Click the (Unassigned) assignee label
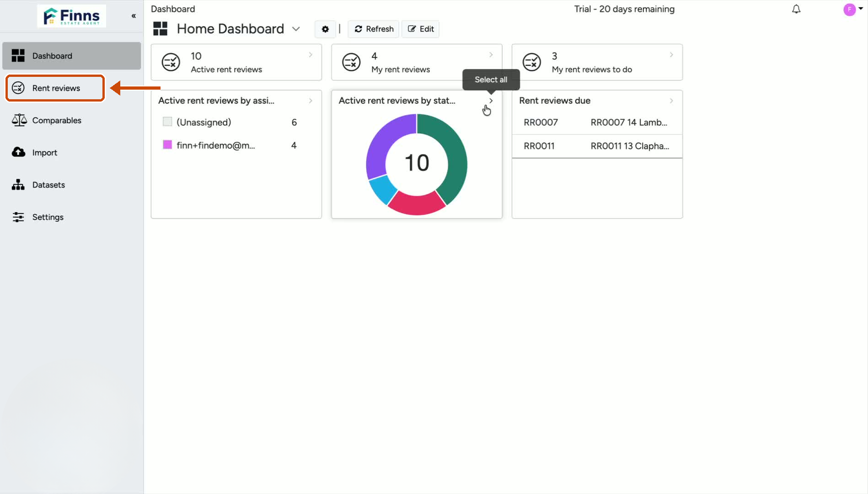 coord(204,122)
